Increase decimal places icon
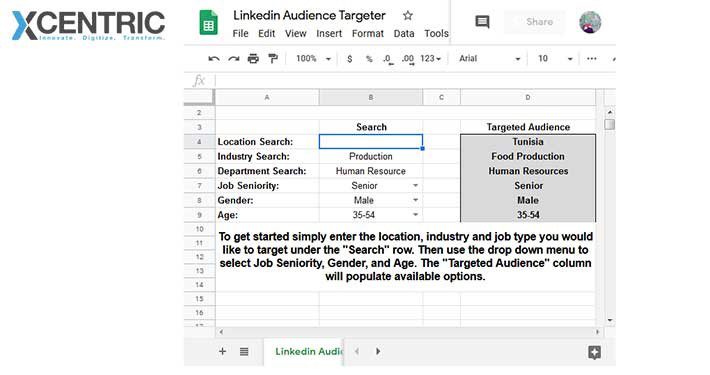This screenshot has width=710, height=375. point(408,59)
